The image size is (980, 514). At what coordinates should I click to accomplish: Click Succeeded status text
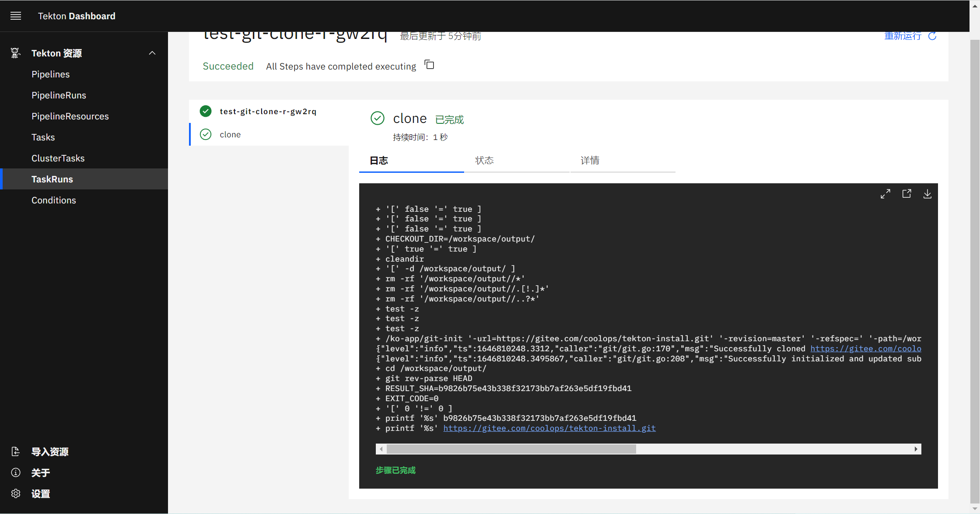tap(228, 66)
